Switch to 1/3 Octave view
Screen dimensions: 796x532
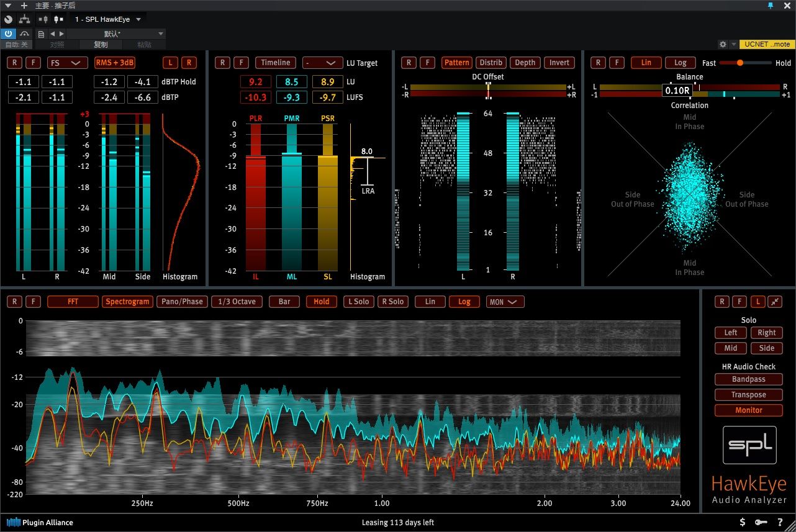click(236, 302)
